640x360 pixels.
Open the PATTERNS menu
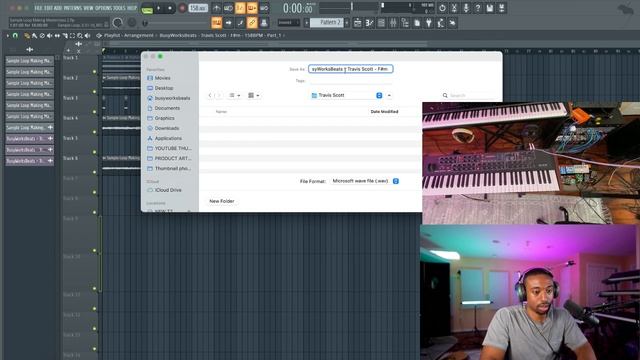click(73, 8)
